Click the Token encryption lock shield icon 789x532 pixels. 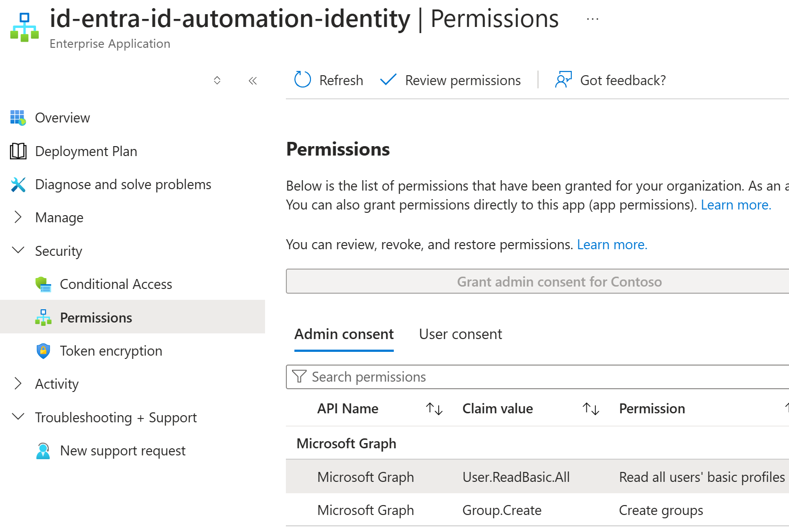click(43, 351)
